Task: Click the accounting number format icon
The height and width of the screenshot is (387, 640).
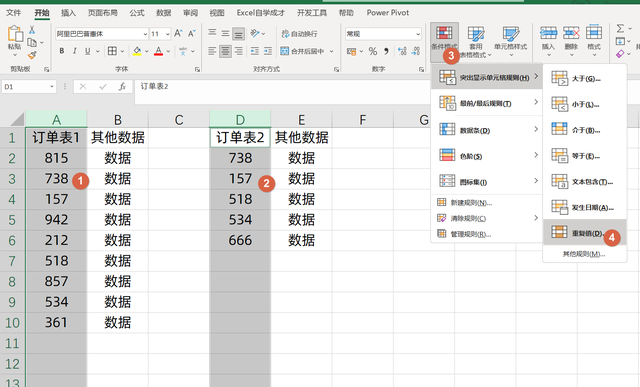Action: pyautogui.click(x=351, y=51)
